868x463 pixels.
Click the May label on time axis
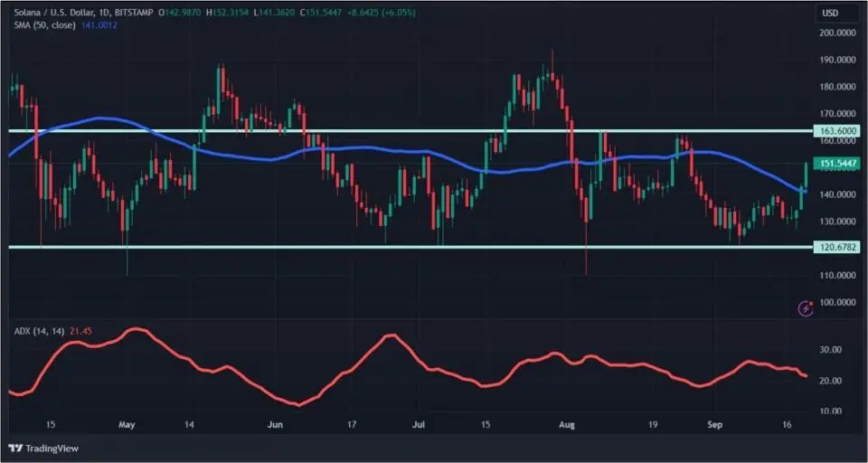[x=127, y=423]
